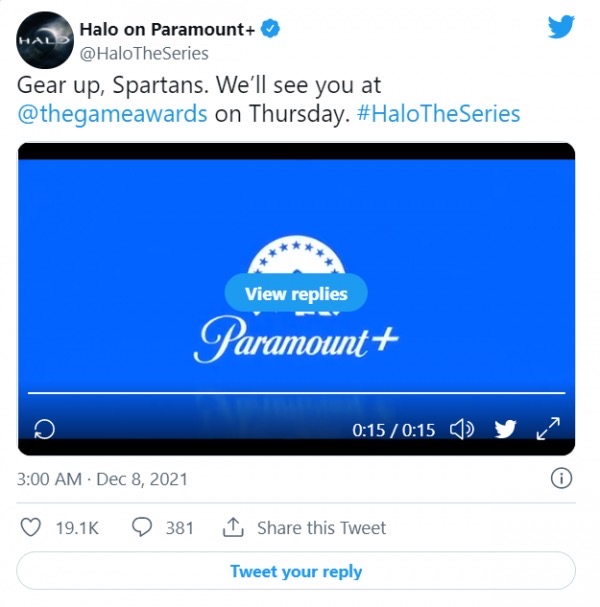The image size is (600, 607).
Task: Click the share upload arrow icon
Action: pos(233,527)
